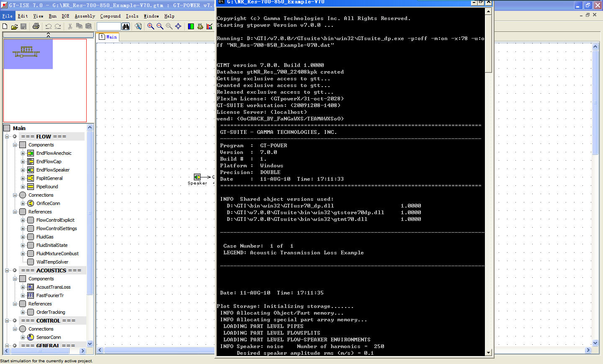The image size is (603, 364).
Task: Click the Undo arrow icon
Action: coord(49,26)
